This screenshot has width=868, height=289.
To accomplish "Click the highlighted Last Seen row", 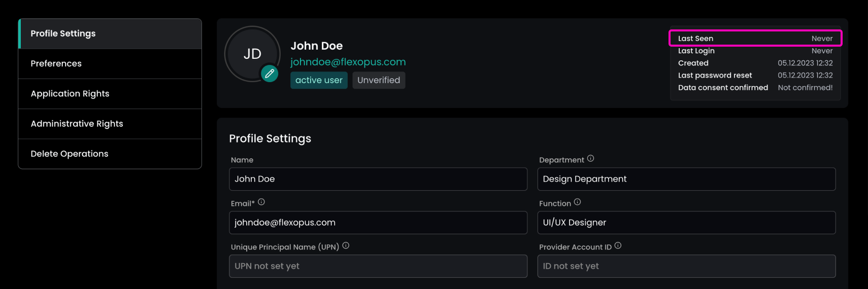I will click(755, 39).
